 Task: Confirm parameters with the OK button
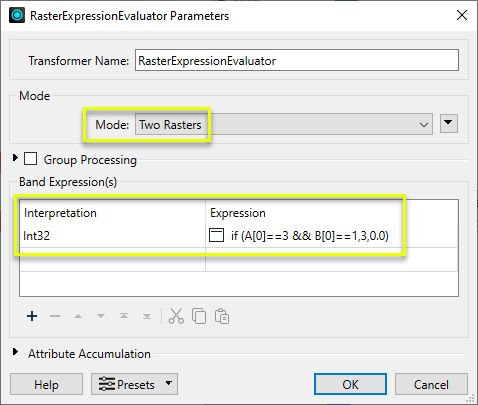[x=350, y=384]
